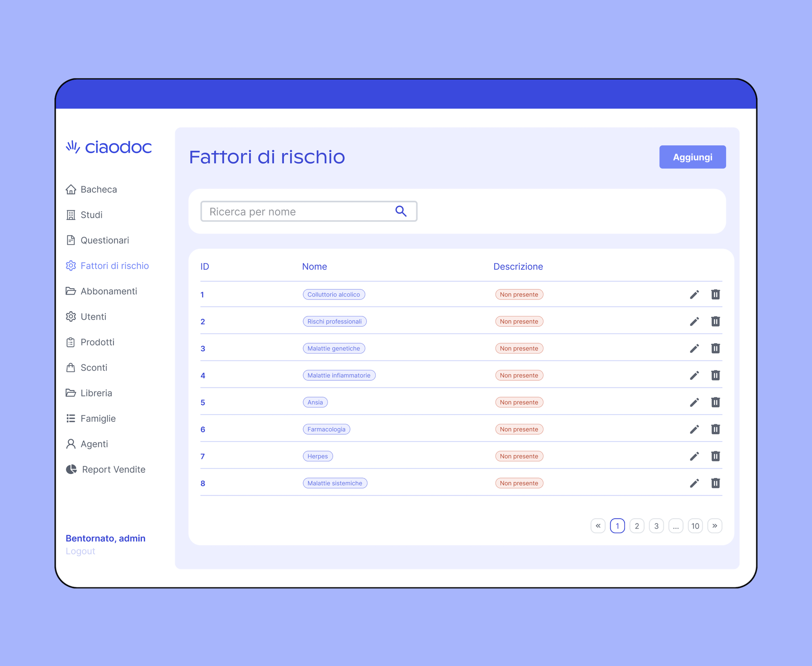Select page 10 in pagination
The width and height of the screenshot is (812, 666).
(695, 526)
